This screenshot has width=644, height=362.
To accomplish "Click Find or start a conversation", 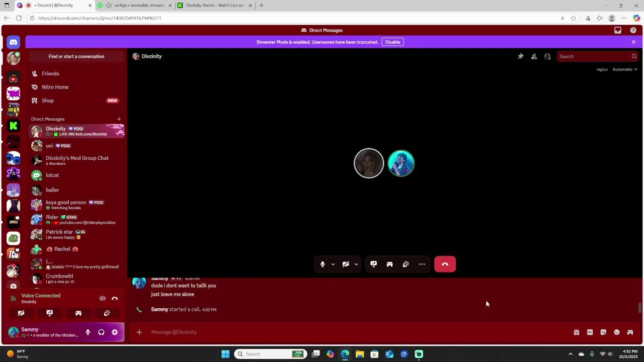I will click(x=76, y=56).
